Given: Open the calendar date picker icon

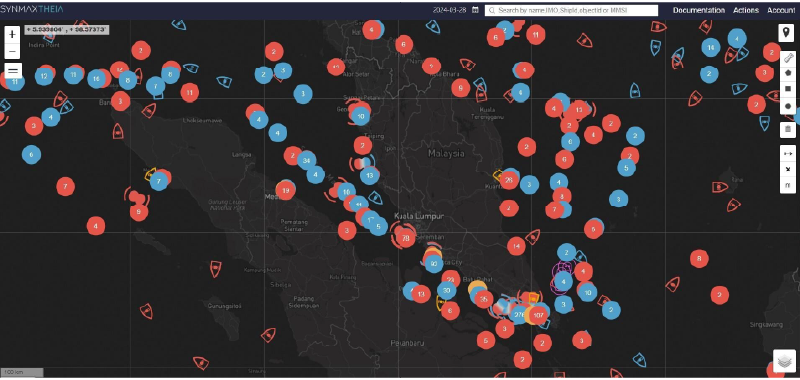Looking at the screenshot, I should 475,10.
